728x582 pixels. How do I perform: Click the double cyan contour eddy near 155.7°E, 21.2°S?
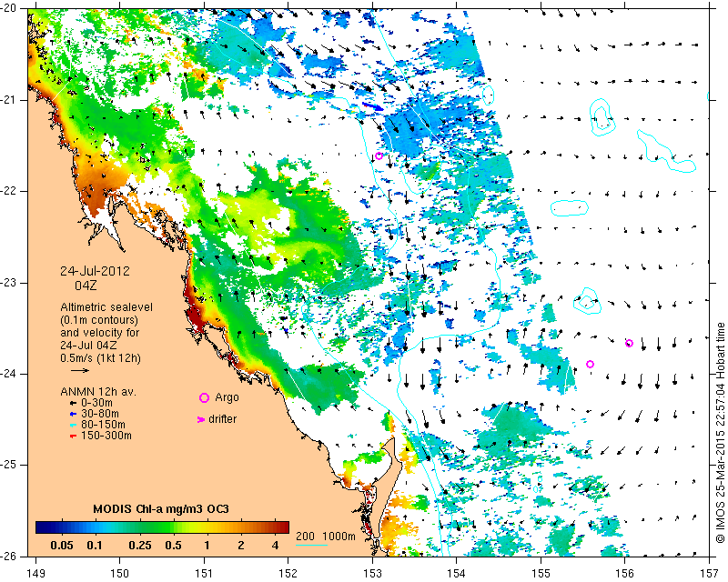pos(602,118)
